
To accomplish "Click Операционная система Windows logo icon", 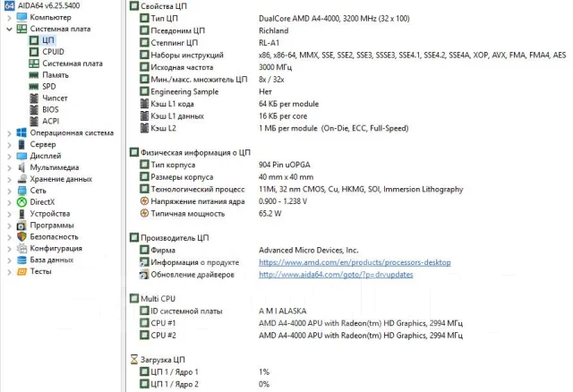I will pyautogui.click(x=21, y=132).
